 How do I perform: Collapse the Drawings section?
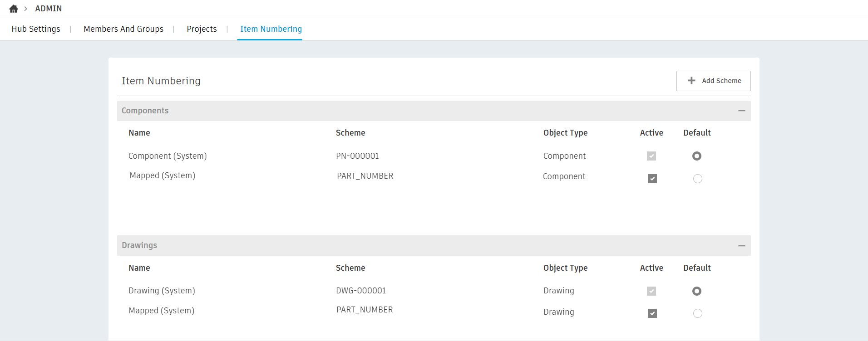741,246
